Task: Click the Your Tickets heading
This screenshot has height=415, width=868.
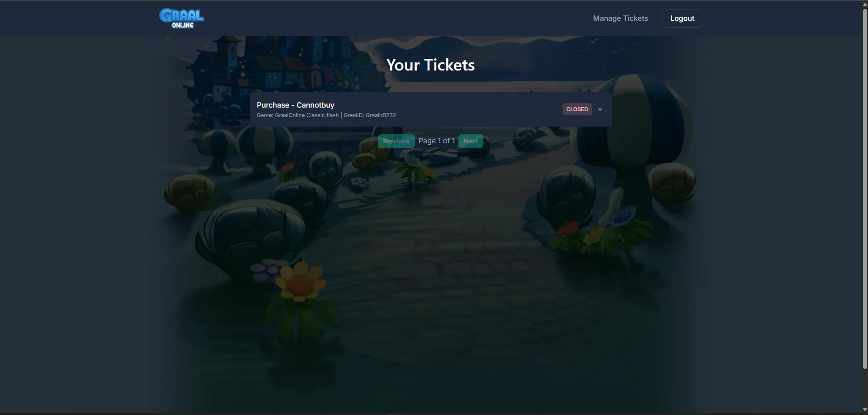Action: coord(430,65)
